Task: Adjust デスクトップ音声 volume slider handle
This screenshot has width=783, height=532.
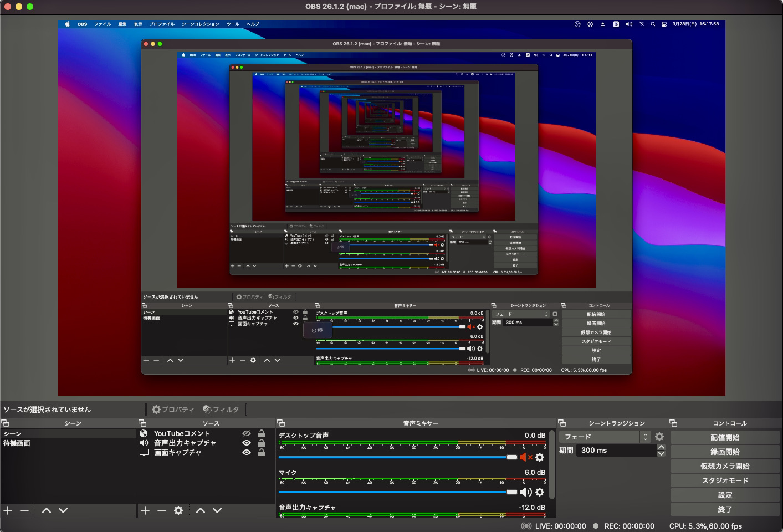Action: [511, 457]
